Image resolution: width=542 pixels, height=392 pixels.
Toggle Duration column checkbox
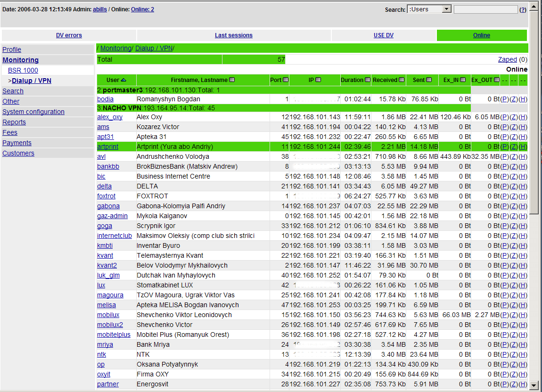[368, 80]
